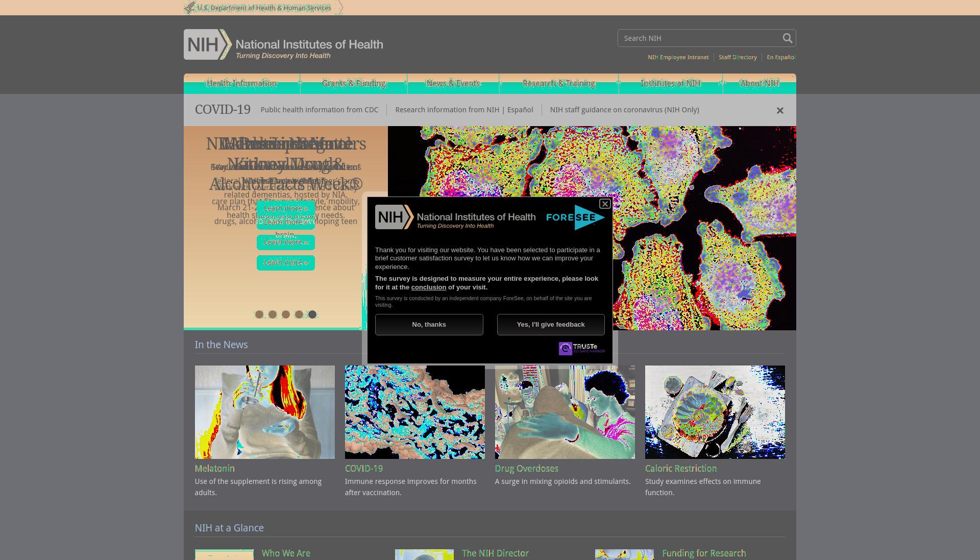Close the survey popup with X button
This screenshot has width=980, height=560.
[x=605, y=204]
